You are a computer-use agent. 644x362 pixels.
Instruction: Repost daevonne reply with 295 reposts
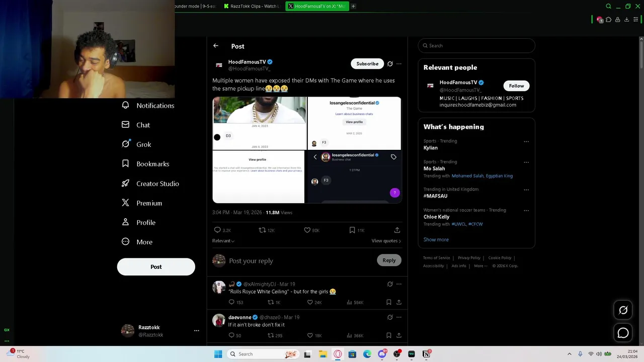275,335
